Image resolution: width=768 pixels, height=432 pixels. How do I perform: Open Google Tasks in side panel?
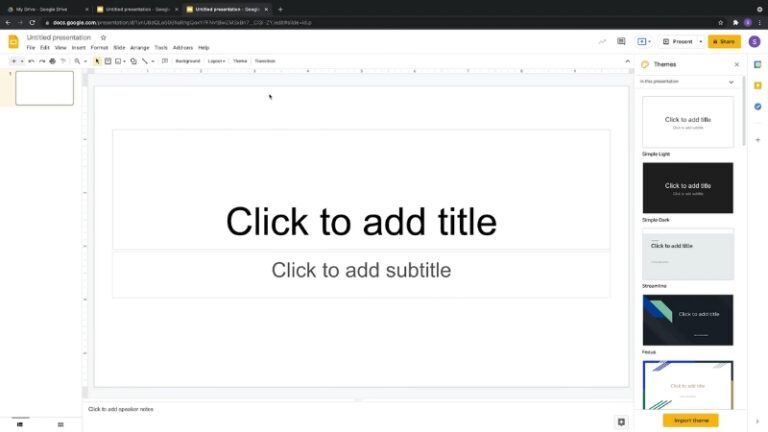click(x=758, y=106)
